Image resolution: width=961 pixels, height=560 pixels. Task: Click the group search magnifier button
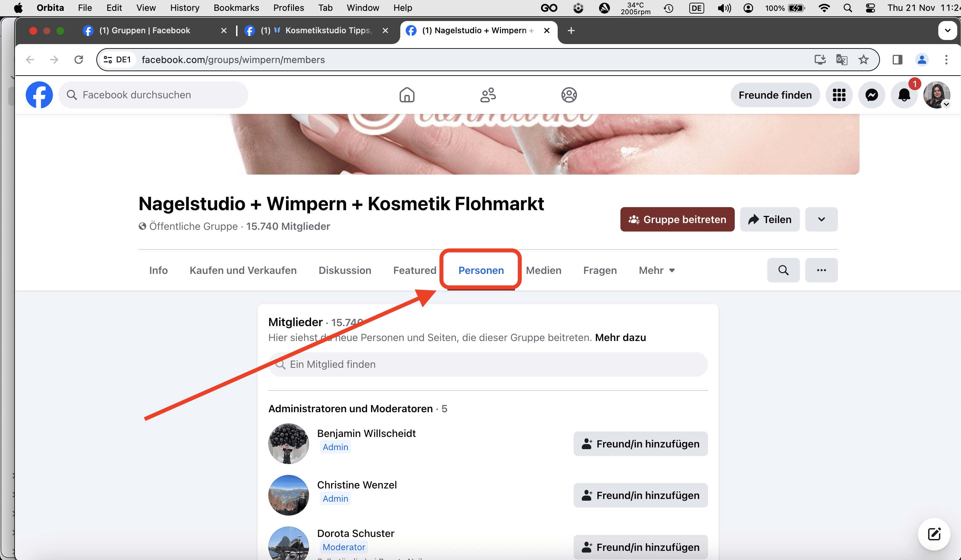(x=783, y=270)
